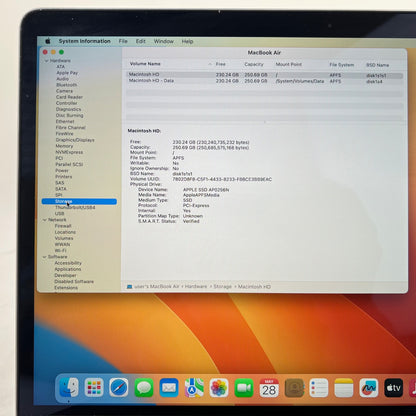Screen dimensions: 416x416
Task: Open Apple TV app in Dock
Action: point(394,388)
